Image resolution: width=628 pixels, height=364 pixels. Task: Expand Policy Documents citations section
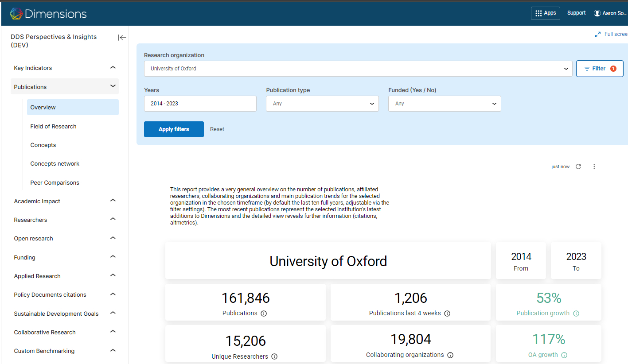click(x=65, y=294)
